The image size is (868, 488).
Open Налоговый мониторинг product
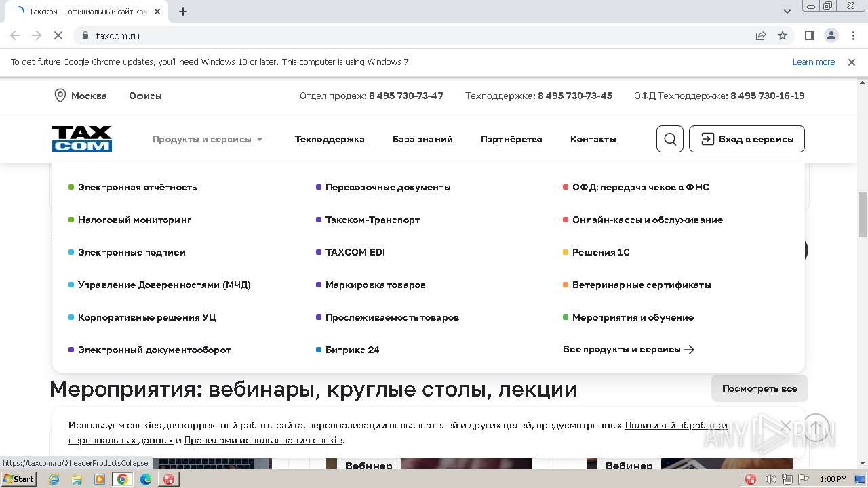134,220
